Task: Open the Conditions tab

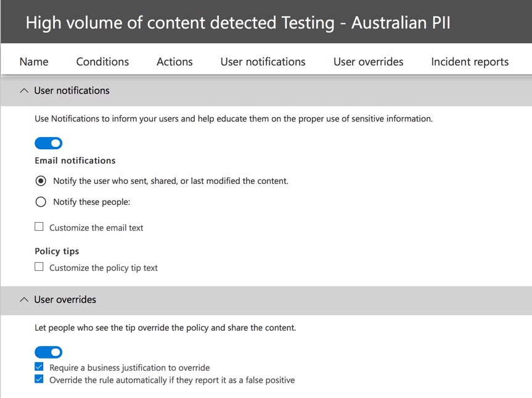Action: click(102, 61)
